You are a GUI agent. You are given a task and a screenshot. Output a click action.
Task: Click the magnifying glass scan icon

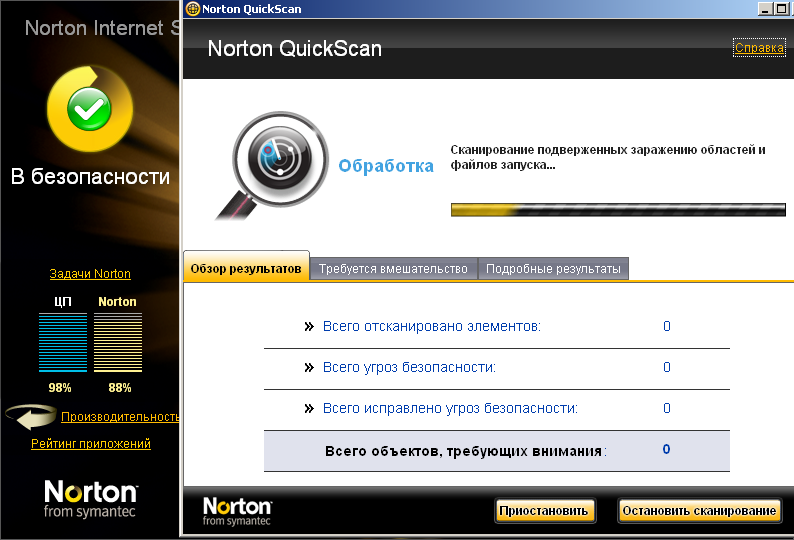[274, 166]
